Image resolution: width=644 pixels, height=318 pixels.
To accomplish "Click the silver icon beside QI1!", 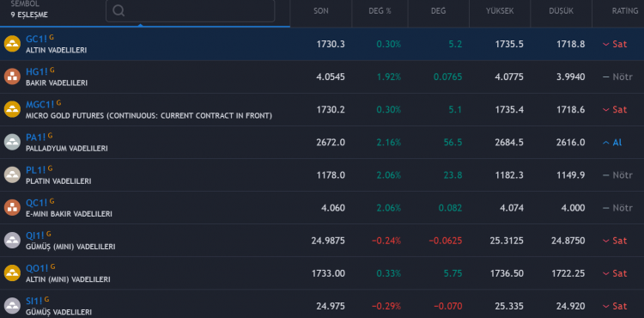I will (12, 241).
